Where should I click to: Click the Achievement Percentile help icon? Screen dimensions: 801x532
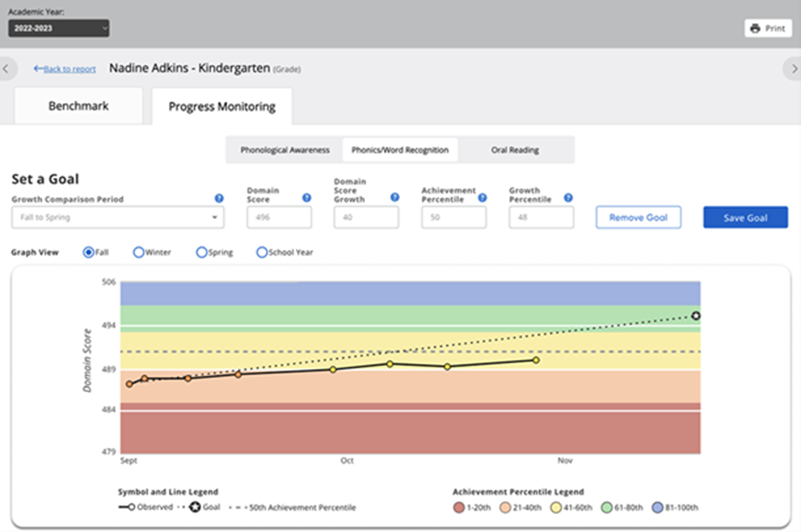click(482, 197)
